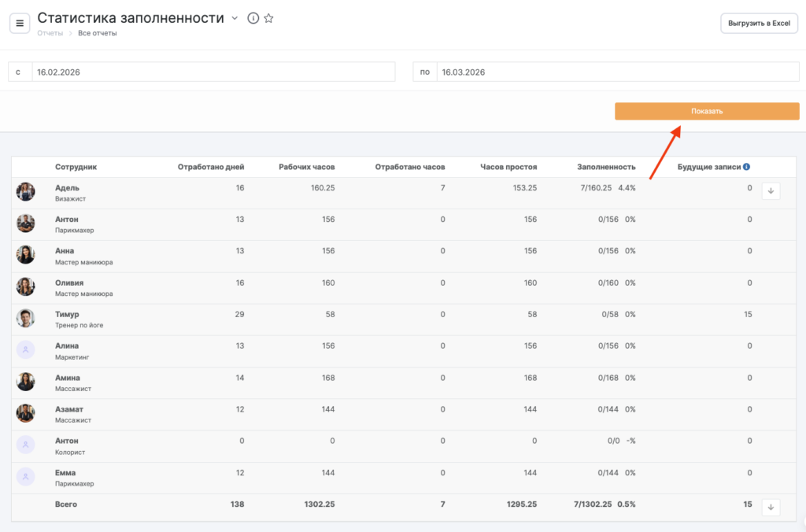Screen dimensions: 806x532
Task: Click the Сотрудник column header
Action: 76,167
